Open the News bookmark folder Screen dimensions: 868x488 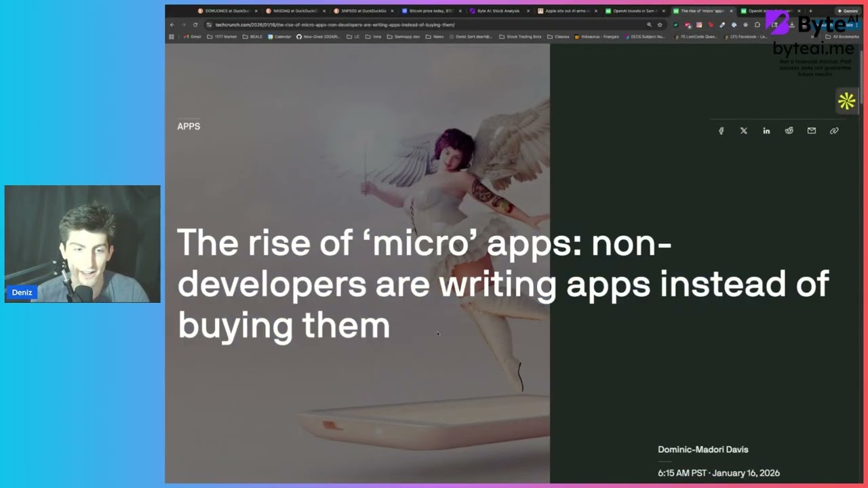[435, 37]
